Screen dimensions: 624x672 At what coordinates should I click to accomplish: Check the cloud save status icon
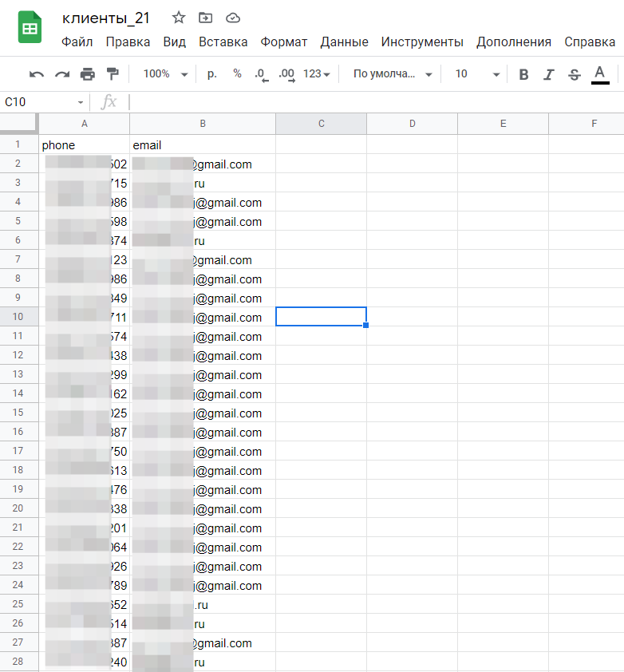click(233, 18)
